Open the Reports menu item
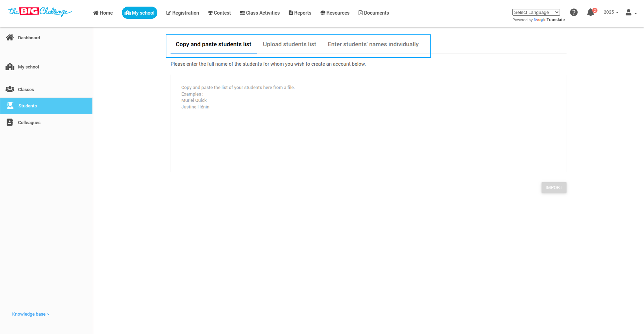The height and width of the screenshot is (334, 644). (300, 13)
